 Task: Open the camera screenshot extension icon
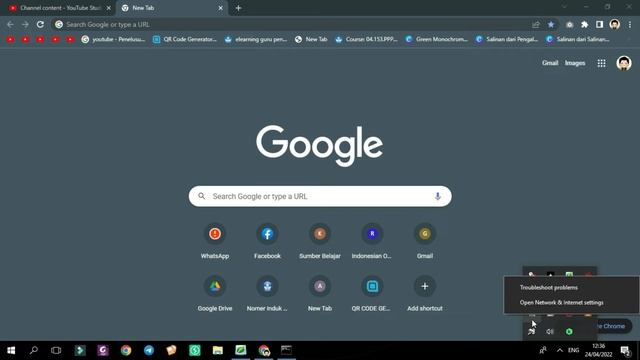click(569, 24)
